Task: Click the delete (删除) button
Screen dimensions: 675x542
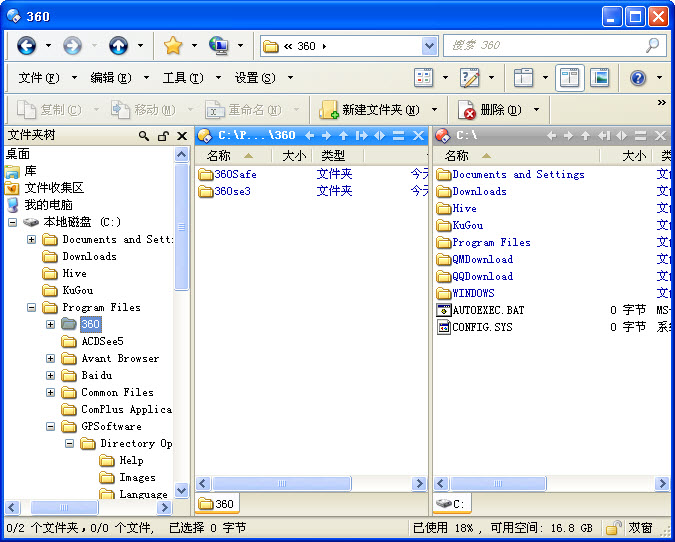Action: [x=491, y=110]
